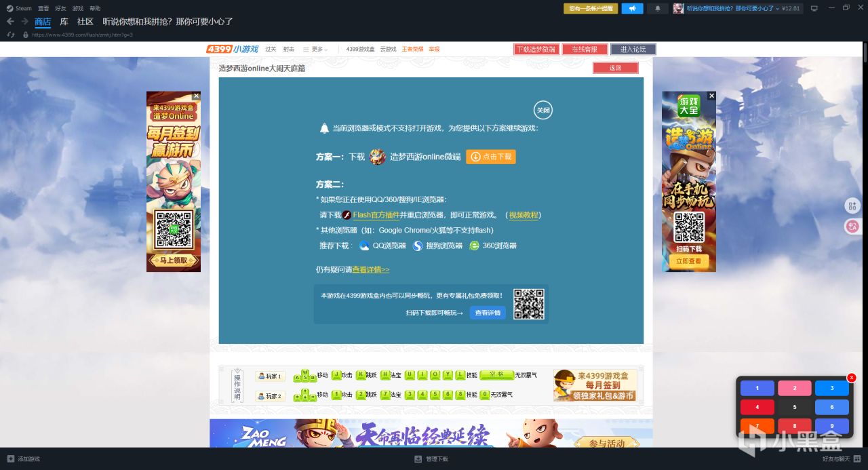This screenshot has width=868, height=470.
Task: Expand the account dropdown beside the username
Action: (x=778, y=8)
